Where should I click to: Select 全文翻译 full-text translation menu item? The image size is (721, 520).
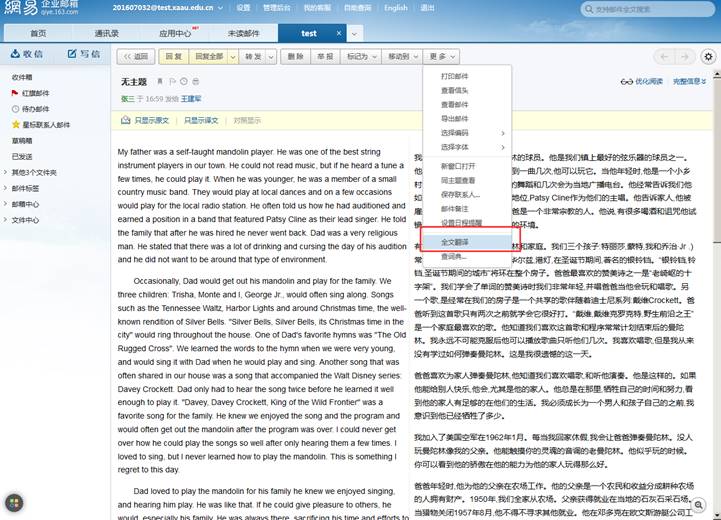point(467,242)
